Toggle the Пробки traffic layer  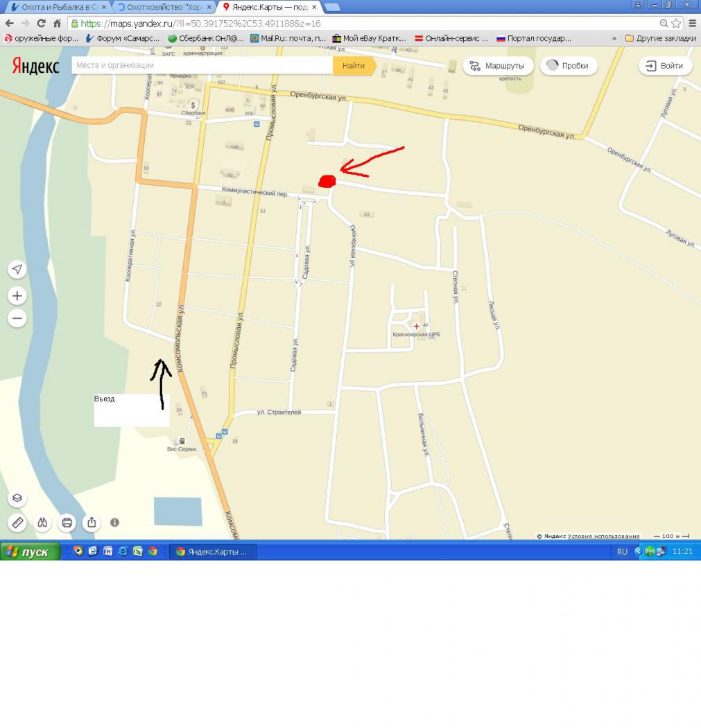tap(568, 66)
